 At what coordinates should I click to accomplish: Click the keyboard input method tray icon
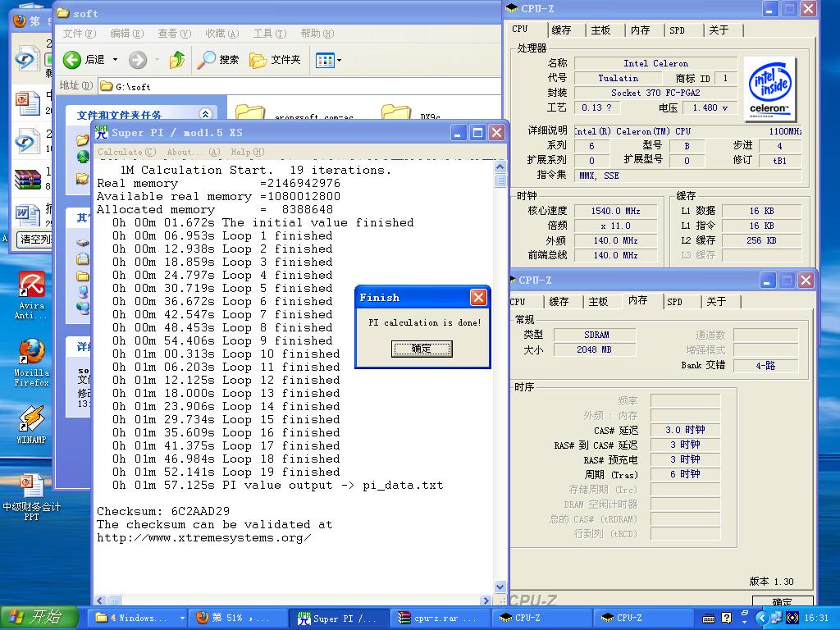[708, 619]
